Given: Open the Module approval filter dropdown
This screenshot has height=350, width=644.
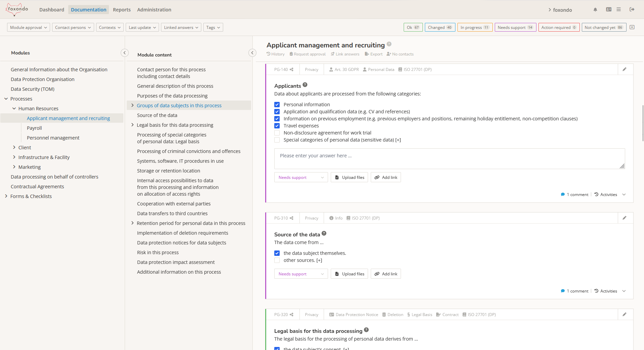Looking at the screenshot, I should (28, 27).
